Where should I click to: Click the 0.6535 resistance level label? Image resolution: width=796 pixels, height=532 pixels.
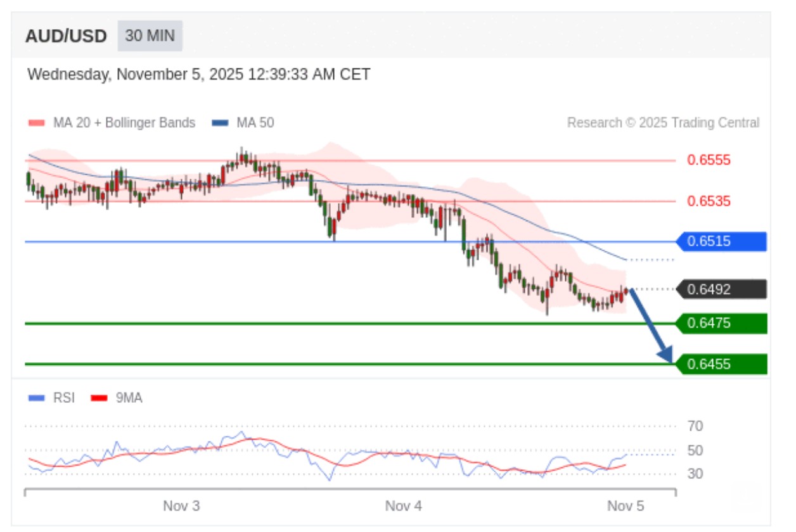[709, 201]
